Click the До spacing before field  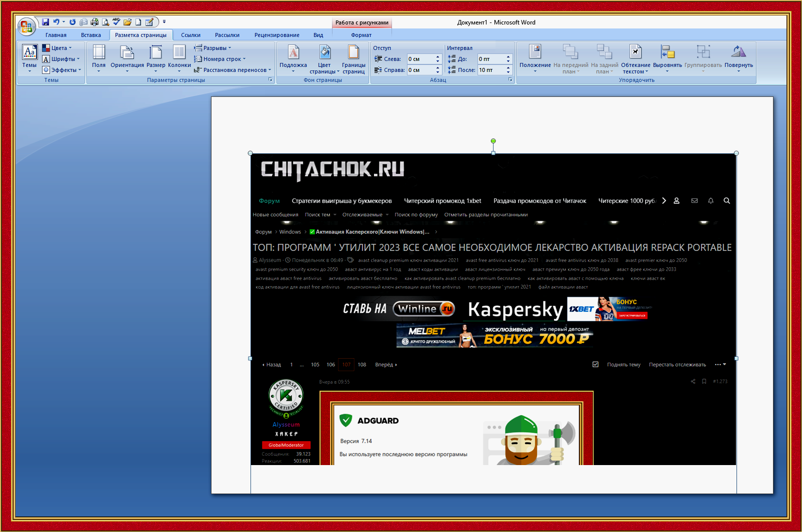(x=491, y=59)
